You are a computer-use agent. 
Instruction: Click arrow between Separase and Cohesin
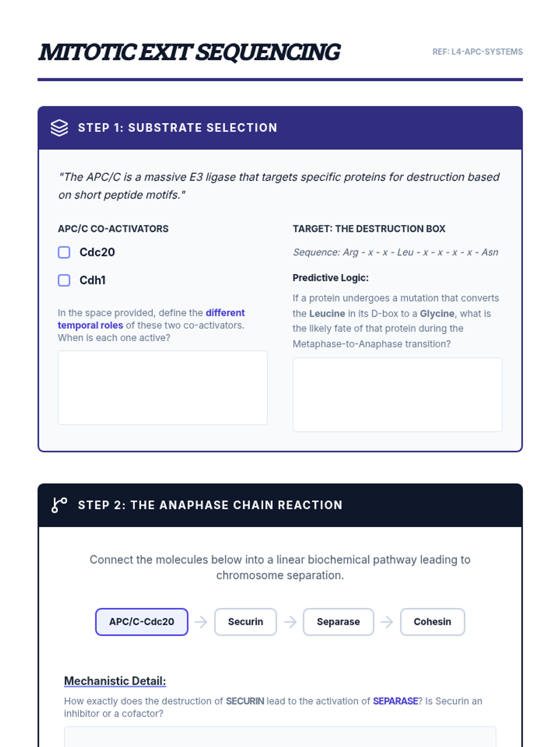point(387,622)
